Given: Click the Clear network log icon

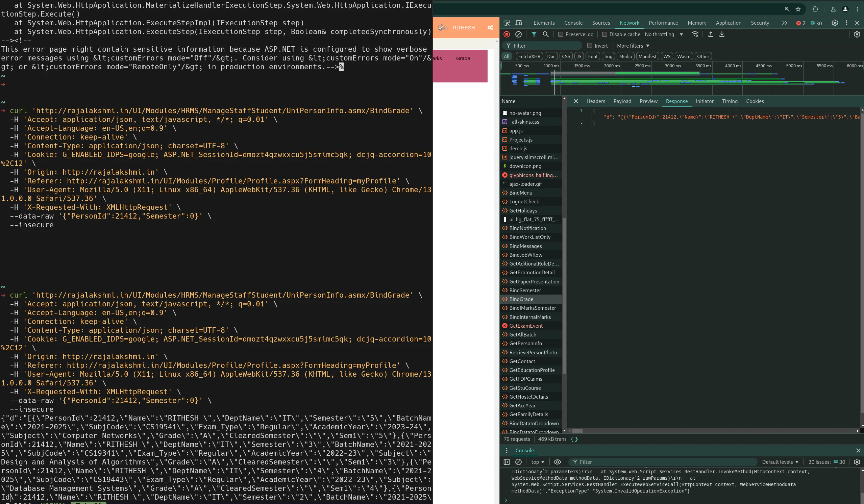Looking at the screenshot, I should pos(518,34).
